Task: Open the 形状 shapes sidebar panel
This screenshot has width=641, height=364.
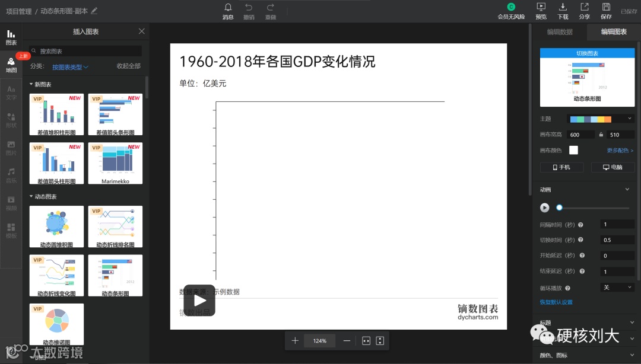Action: click(x=11, y=120)
